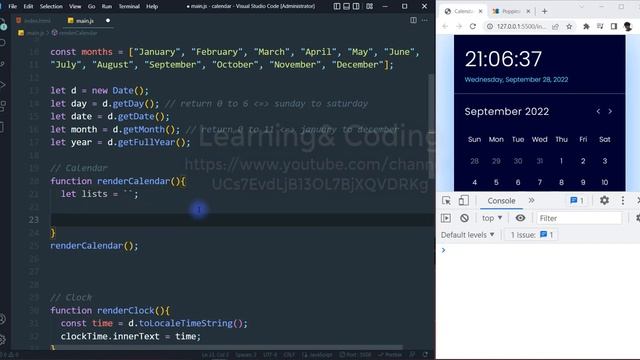Open a new Chrome tab

(544, 11)
